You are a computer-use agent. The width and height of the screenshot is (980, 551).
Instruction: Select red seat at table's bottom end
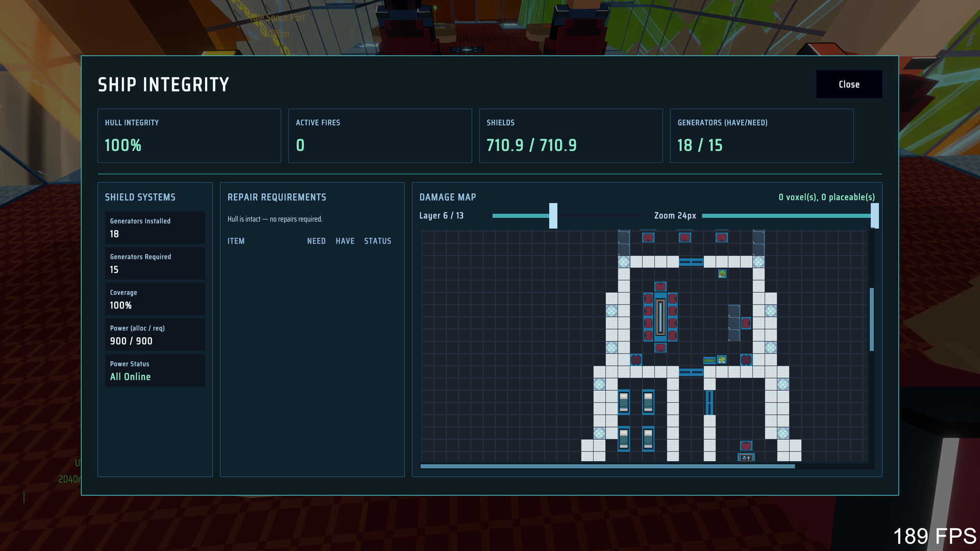660,347
